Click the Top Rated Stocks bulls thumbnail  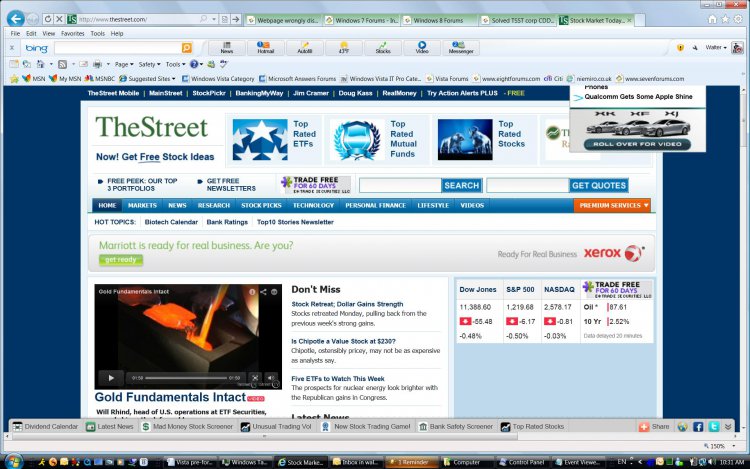(465, 140)
